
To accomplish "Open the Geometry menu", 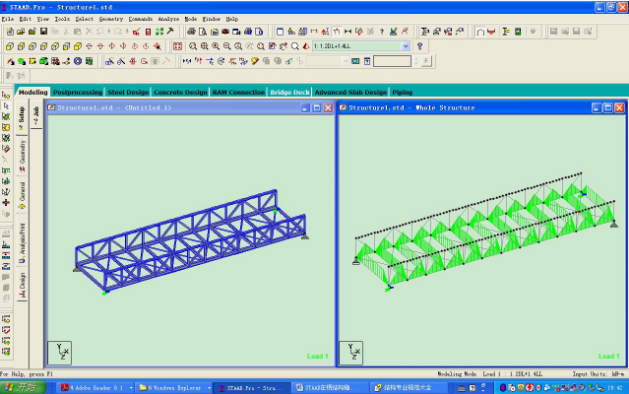I will click(111, 19).
